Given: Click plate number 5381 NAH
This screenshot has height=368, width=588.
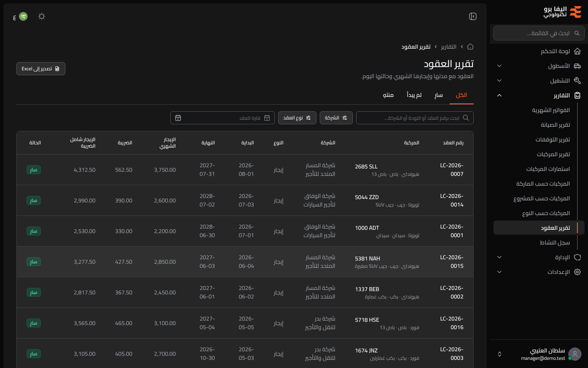Looking at the screenshot, I should pyautogui.click(x=367, y=258).
